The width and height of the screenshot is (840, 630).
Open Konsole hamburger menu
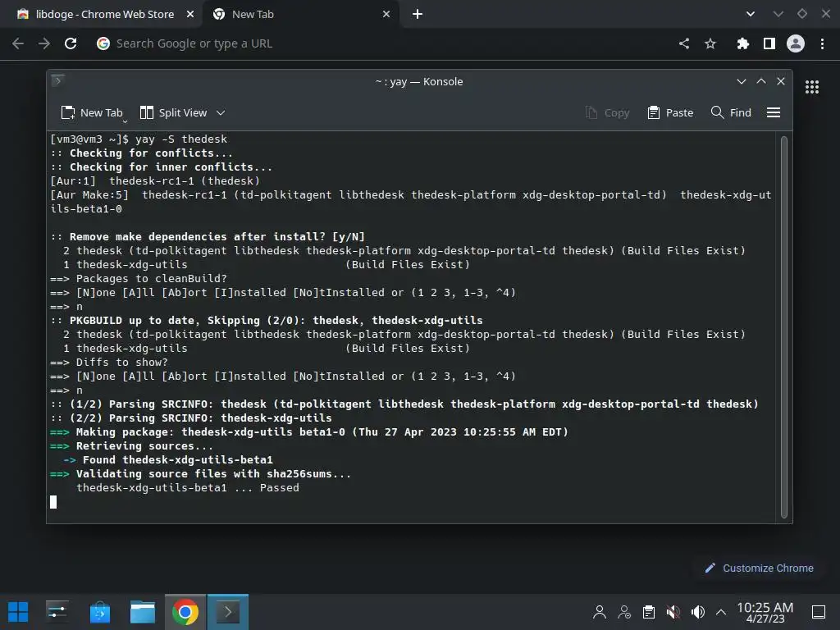coord(773,112)
